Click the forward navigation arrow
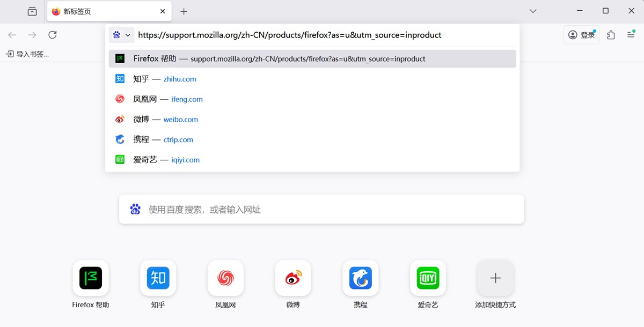The height and width of the screenshot is (327, 644). (x=32, y=34)
